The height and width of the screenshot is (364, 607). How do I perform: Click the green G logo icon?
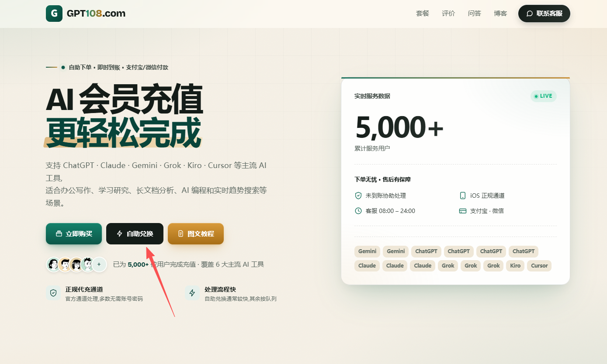click(x=54, y=14)
